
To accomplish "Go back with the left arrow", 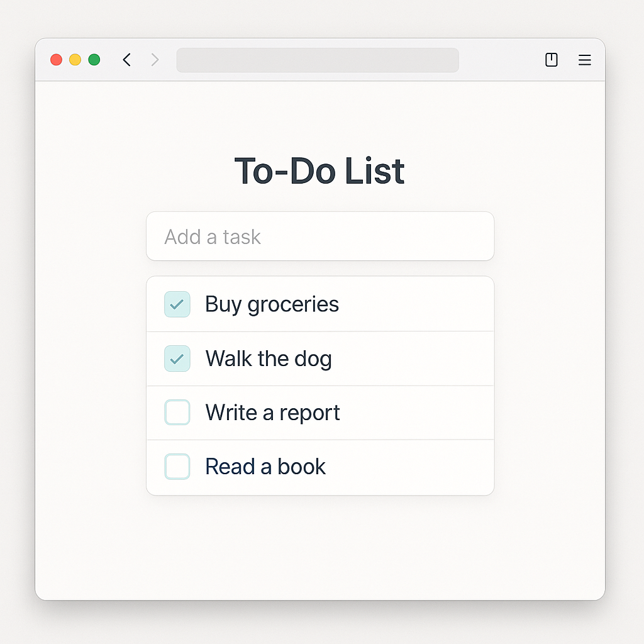I will coord(127,60).
